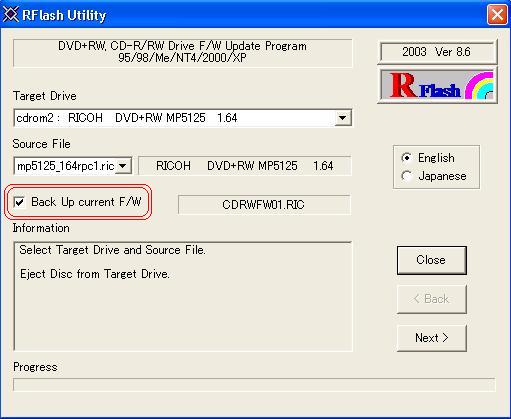Click the Close button
This screenshot has width=511, height=419.
(x=431, y=260)
